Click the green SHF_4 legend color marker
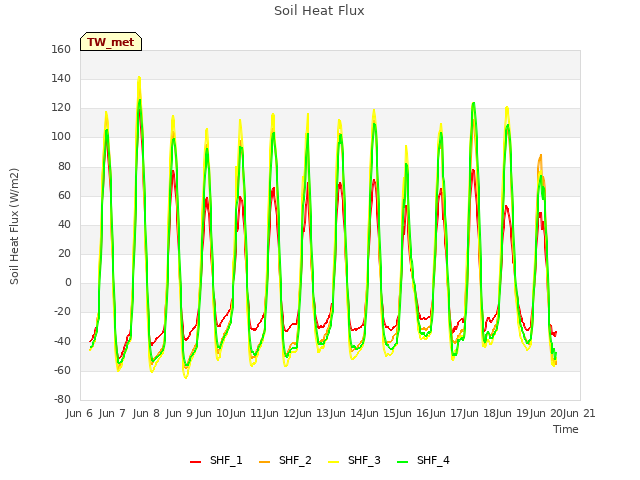 coord(402,461)
